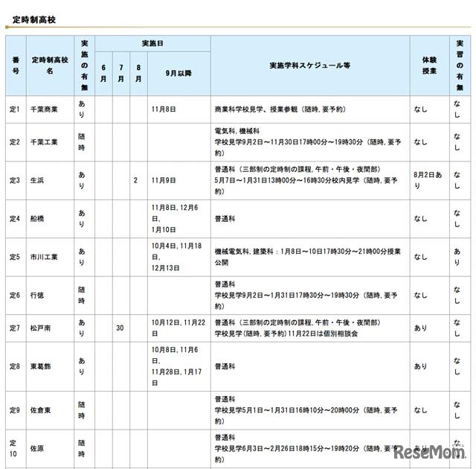Click 体験授業 あり for 松戸南
Image resolution: width=476 pixels, height=469 pixels.
[420, 328]
